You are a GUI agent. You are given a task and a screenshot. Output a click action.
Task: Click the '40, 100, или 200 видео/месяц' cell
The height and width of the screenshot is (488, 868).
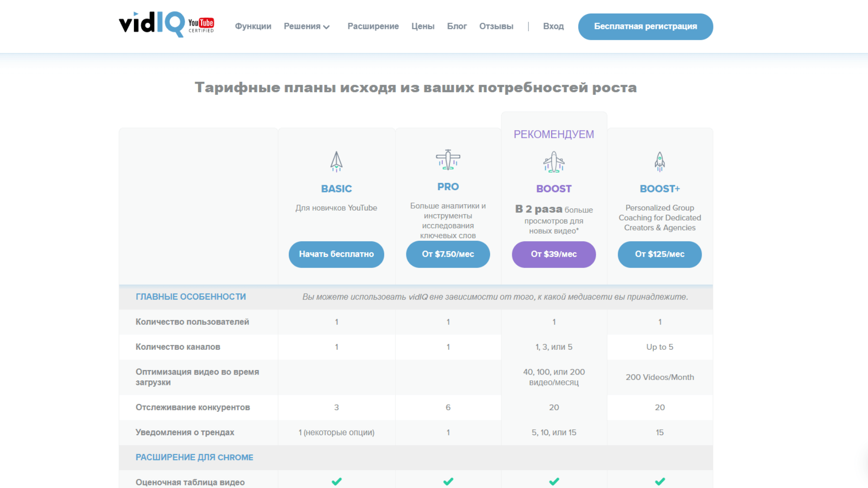(554, 377)
